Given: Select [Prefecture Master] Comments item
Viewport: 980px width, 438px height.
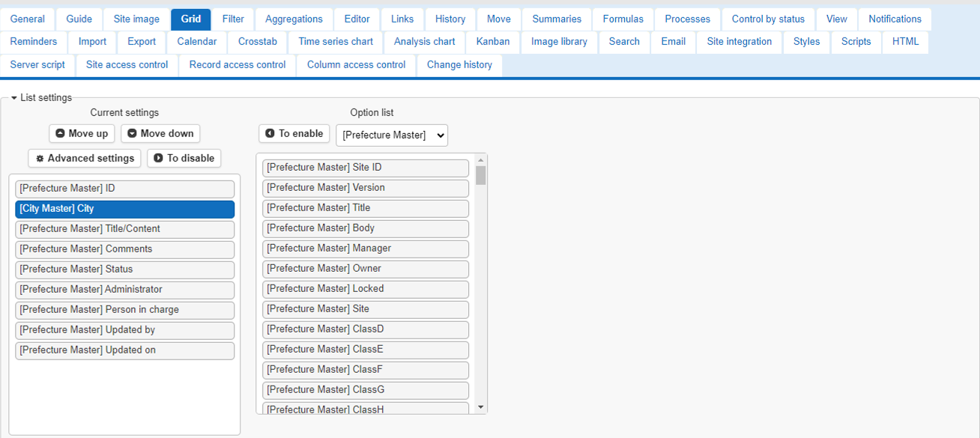Looking at the screenshot, I should 125,249.
